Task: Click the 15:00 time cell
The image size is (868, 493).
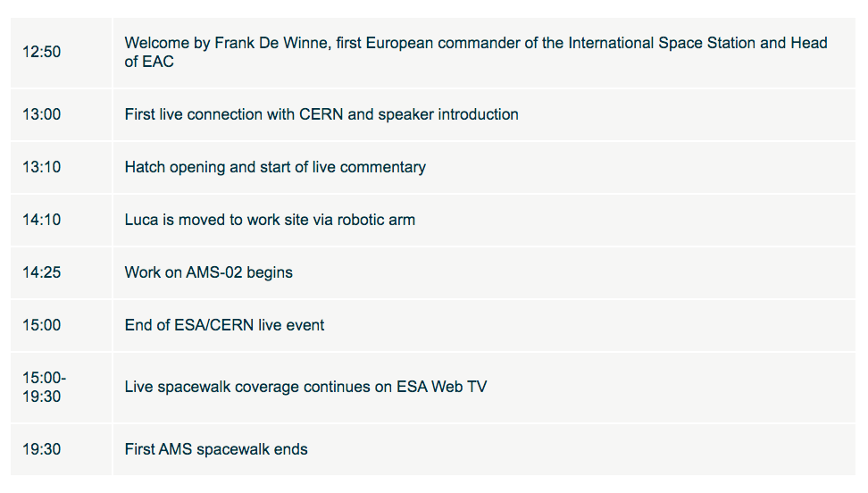Action: (x=61, y=325)
